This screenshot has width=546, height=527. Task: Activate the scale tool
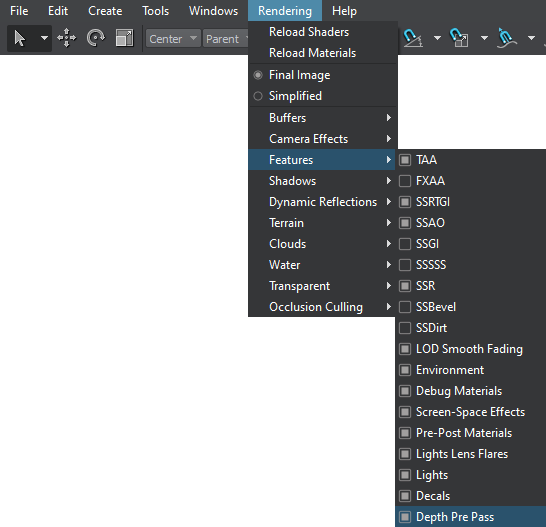click(124, 38)
